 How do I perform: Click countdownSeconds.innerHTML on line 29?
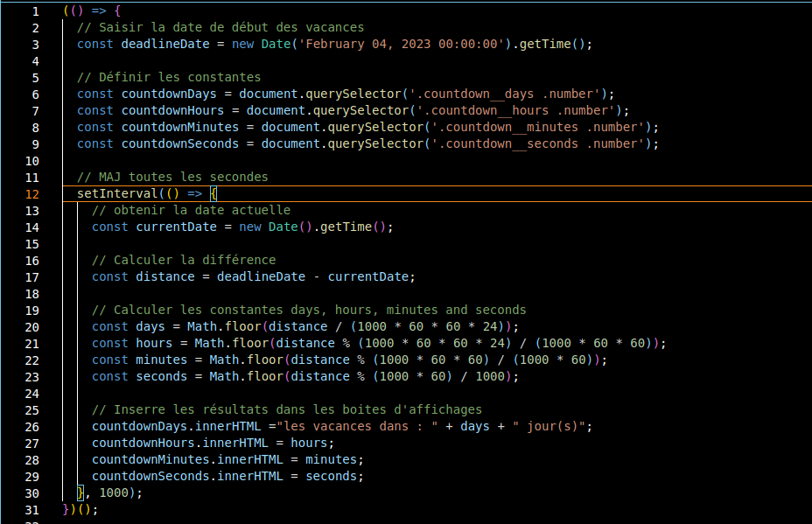point(187,476)
